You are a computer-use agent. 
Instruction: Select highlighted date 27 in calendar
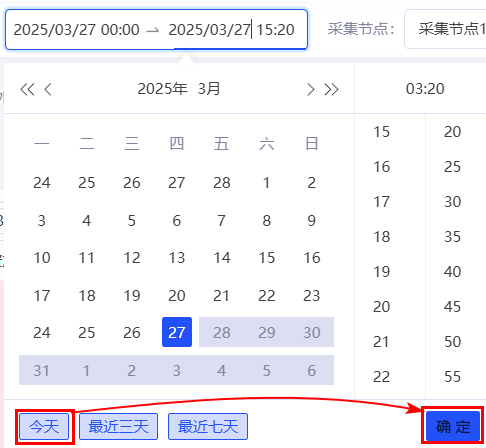177,332
